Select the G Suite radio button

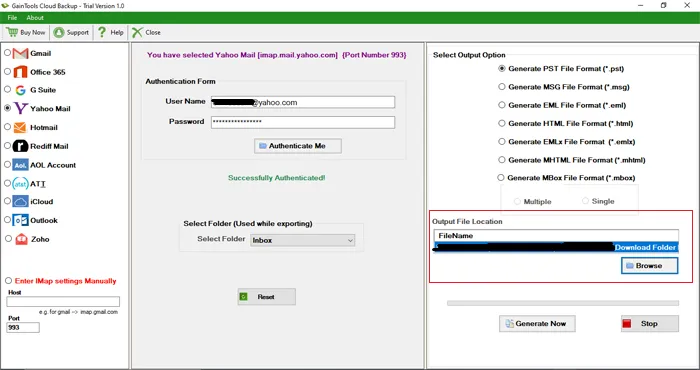(x=8, y=89)
